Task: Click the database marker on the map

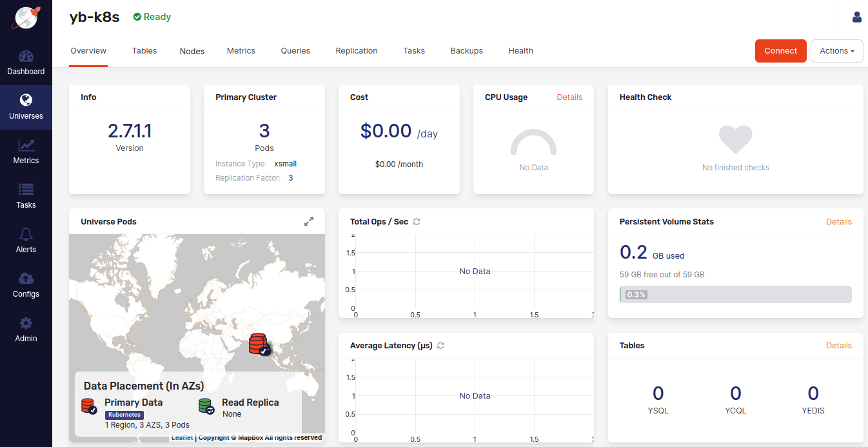Action: (258, 343)
